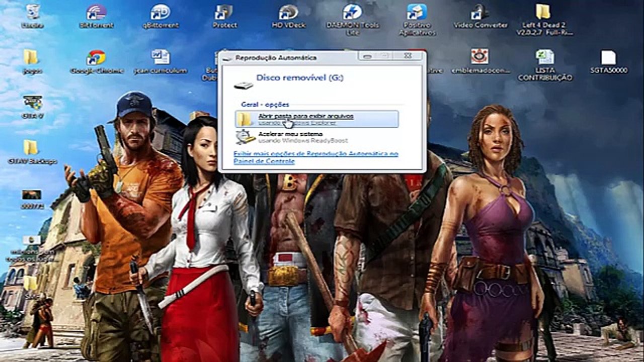
Task: Close the Reprodução Automática dialog
Action: click(408, 56)
